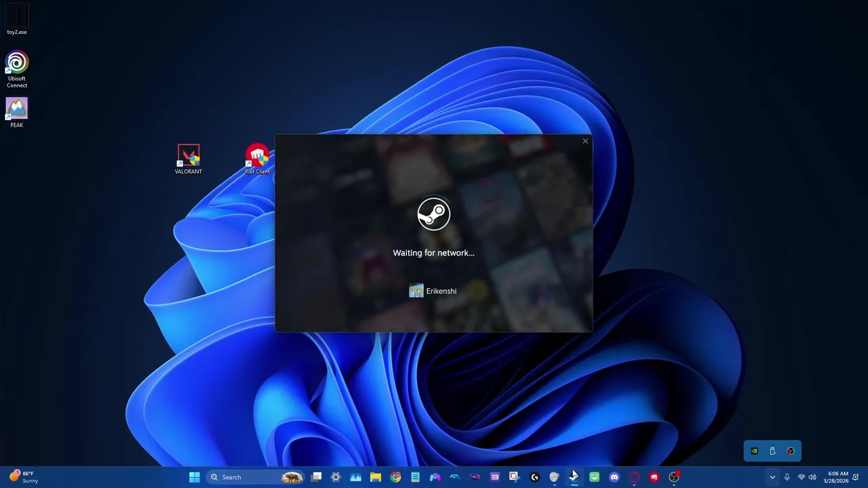Click Safely Remove Hardware USB tray icon
868x488 pixels.
click(x=772, y=451)
